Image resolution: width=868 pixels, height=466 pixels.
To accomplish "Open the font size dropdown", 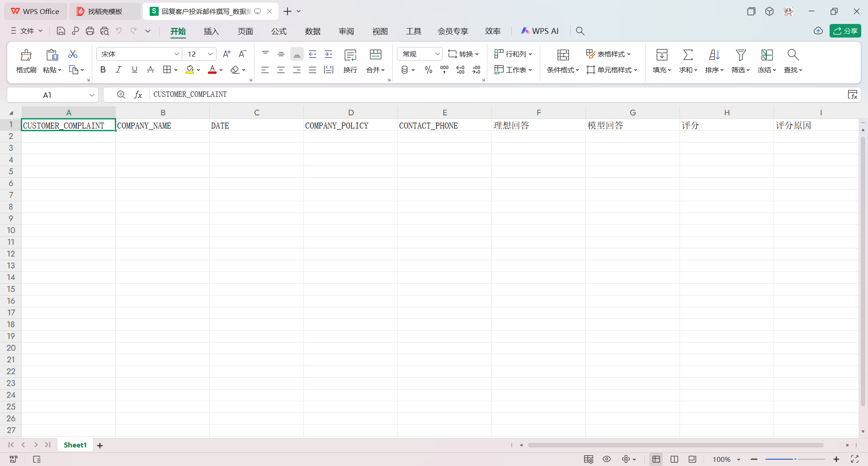I will point(210,54).
